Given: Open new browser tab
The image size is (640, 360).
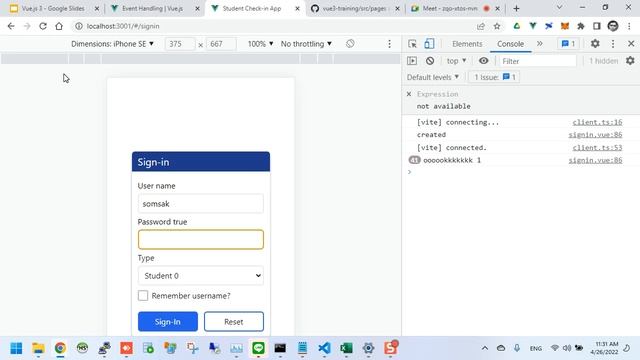Looking at the screenshot, I should coord(516,9).
